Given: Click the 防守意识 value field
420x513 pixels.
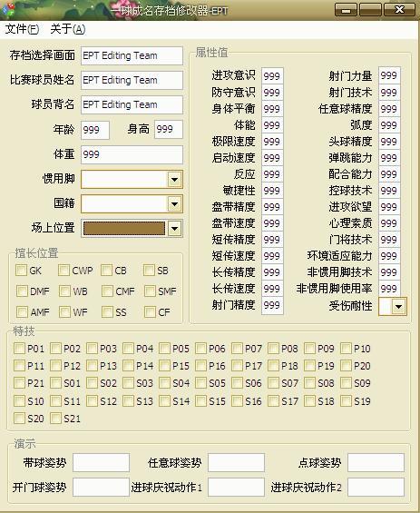Looking at the screenshot, I should [272, 93].
